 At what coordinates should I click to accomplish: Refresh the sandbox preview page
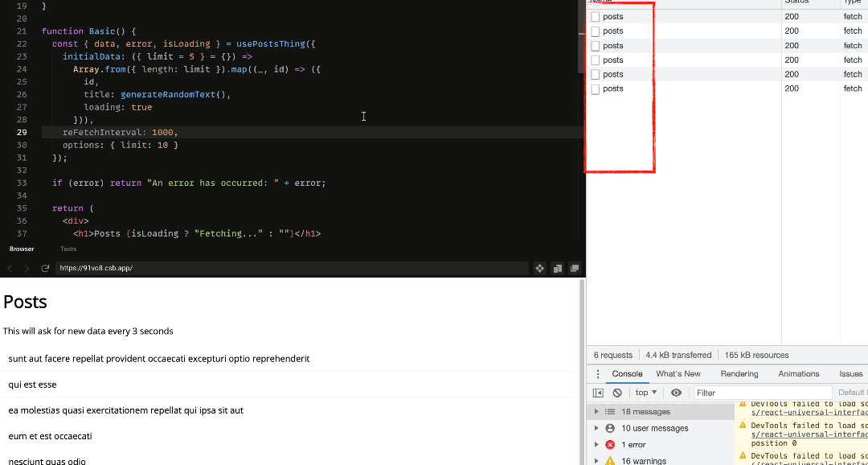[45, 269]
